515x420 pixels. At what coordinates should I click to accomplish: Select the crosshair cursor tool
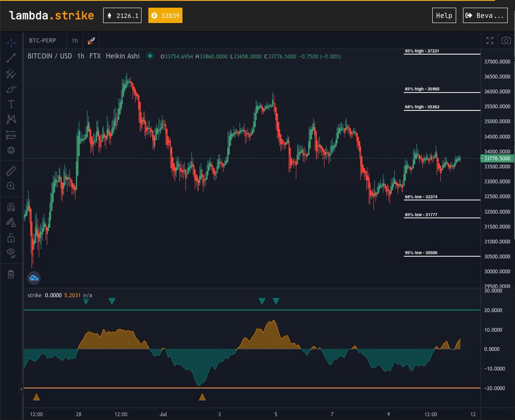tap(11, 43)
